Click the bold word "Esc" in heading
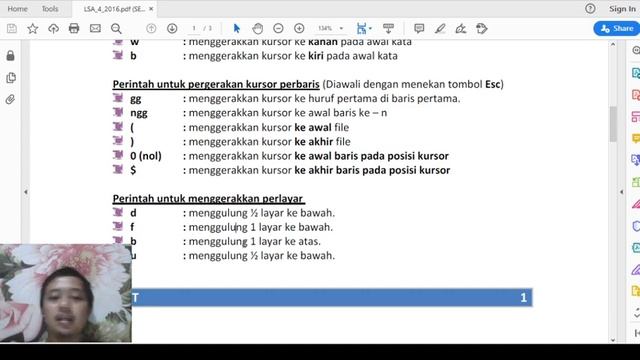Screen dimensions: 640x360 click(x=492, y=84)
